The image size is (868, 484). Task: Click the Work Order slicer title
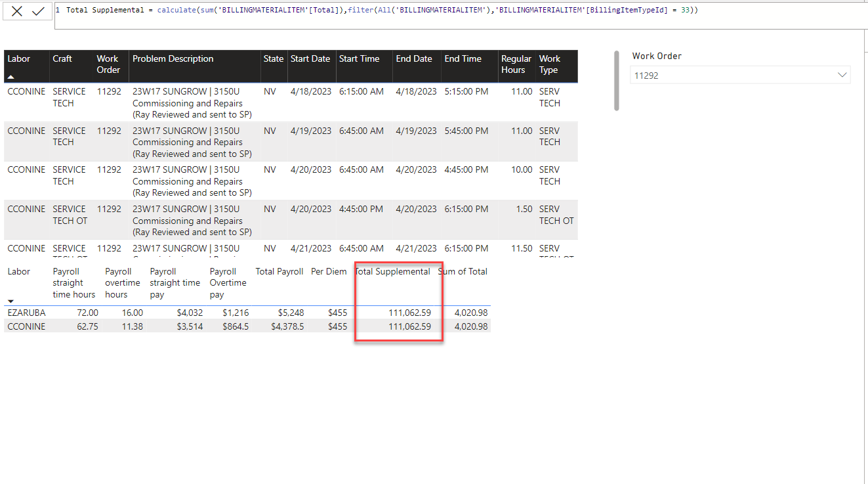(657, 56)
